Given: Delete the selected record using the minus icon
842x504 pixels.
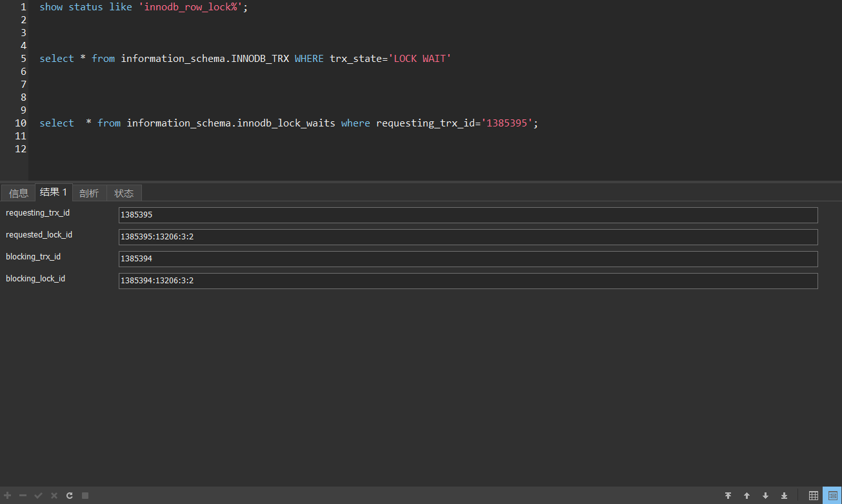Looking at the screenshot, I should pos(23,495).
